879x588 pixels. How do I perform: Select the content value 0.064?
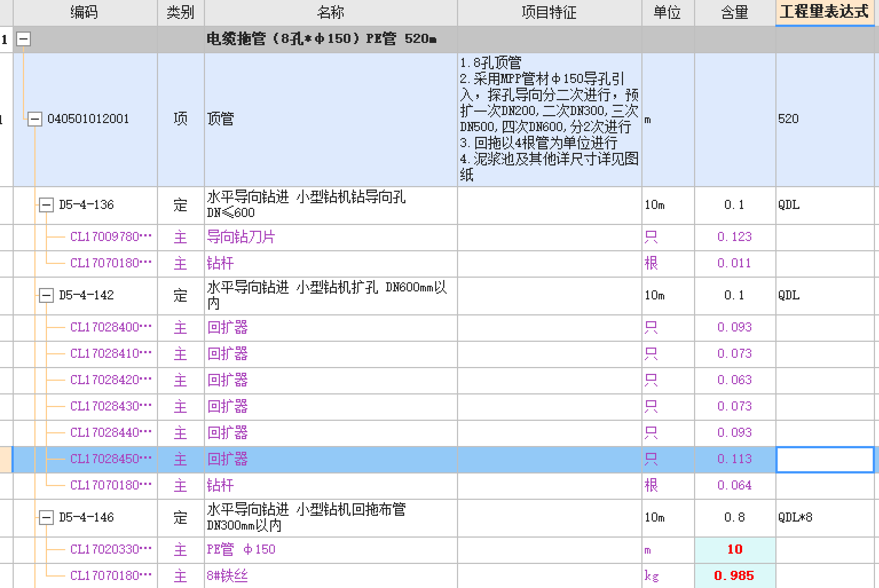coord(735,486)
